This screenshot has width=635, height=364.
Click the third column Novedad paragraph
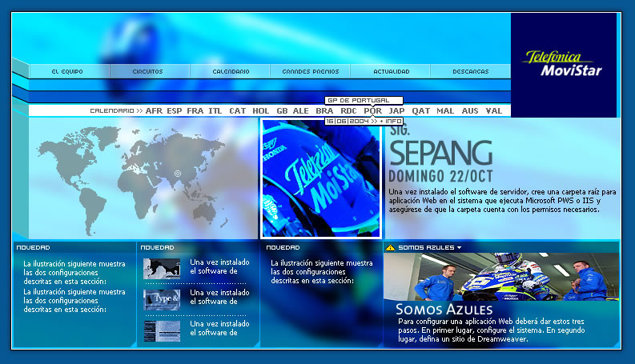click(322, 272)
